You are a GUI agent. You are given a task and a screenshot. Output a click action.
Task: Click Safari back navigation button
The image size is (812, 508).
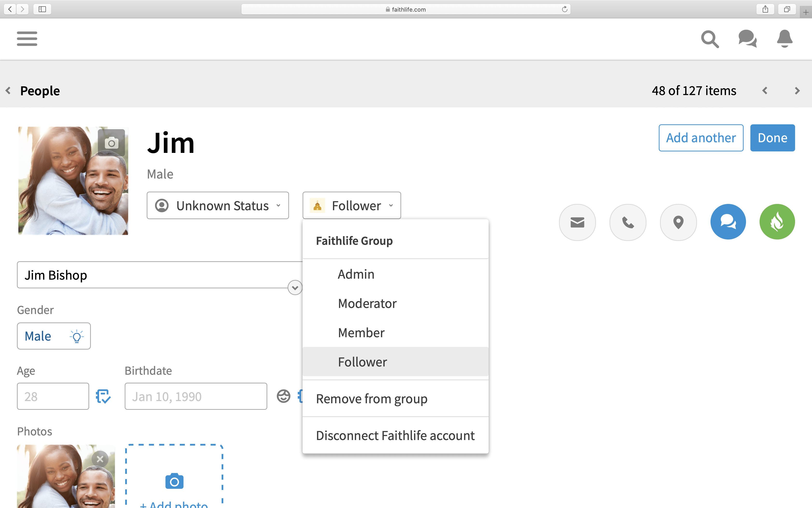coord(10,9)
